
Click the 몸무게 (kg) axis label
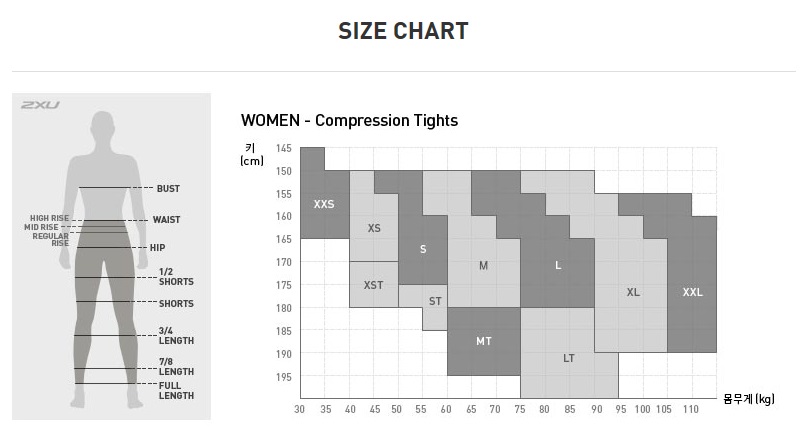749,398
